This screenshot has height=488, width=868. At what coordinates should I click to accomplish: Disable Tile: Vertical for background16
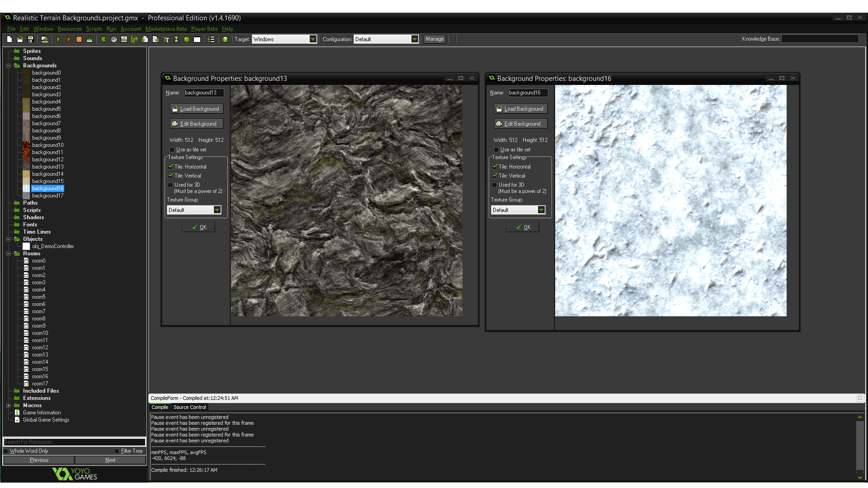point(495,176)
